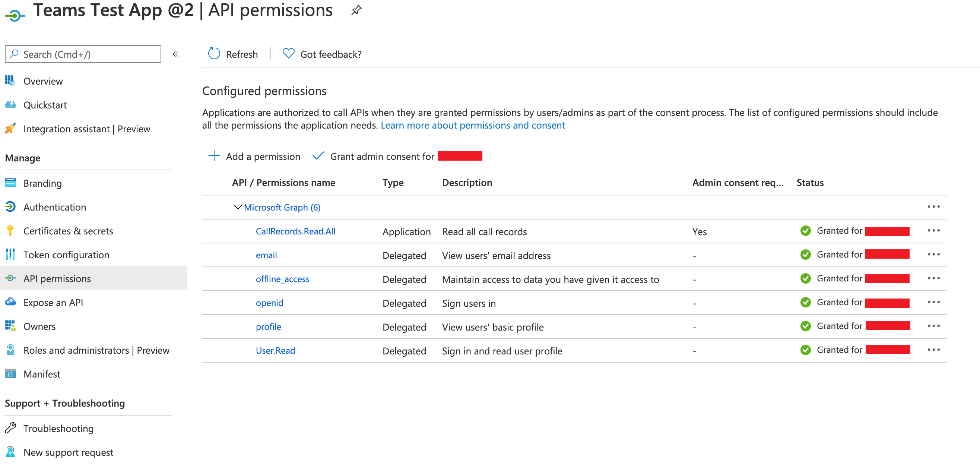Click the Expose an API cloud icon

point(10,302)
